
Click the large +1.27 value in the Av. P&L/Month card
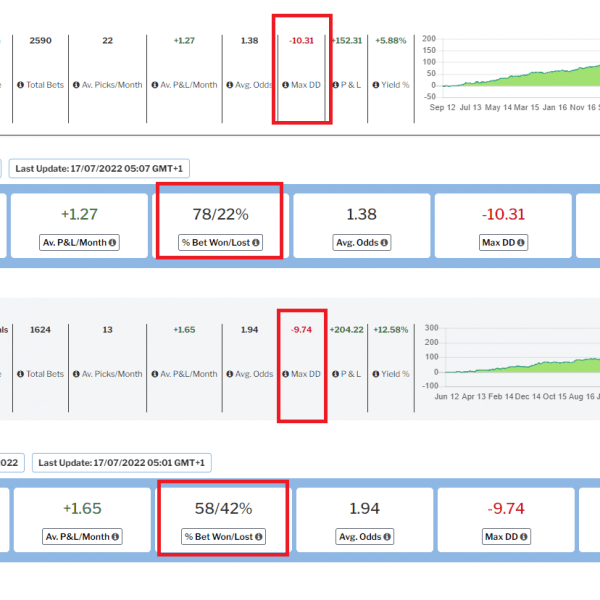[79, 214]
